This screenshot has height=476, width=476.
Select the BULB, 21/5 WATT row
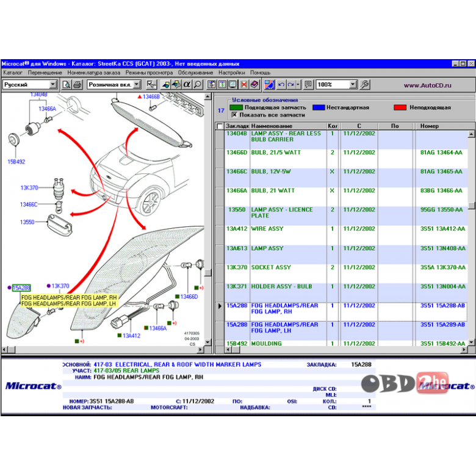pyautogui.click(x=346, y=159)
